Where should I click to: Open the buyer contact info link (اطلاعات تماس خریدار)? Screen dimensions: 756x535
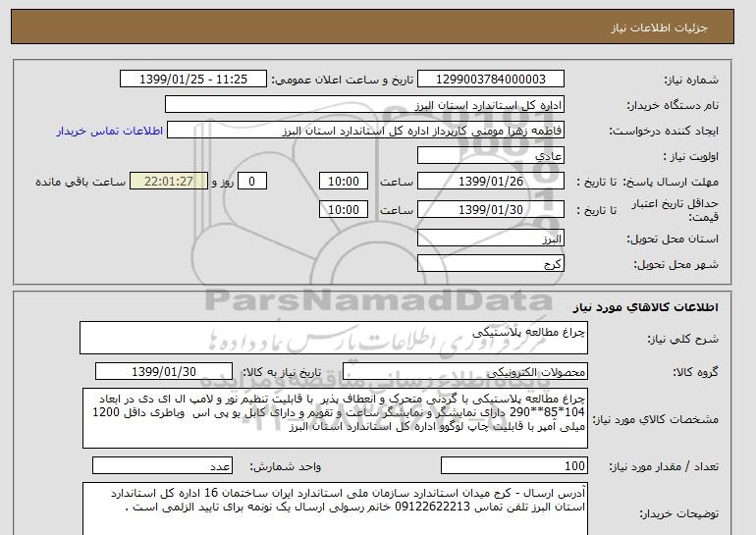[110, 132]
